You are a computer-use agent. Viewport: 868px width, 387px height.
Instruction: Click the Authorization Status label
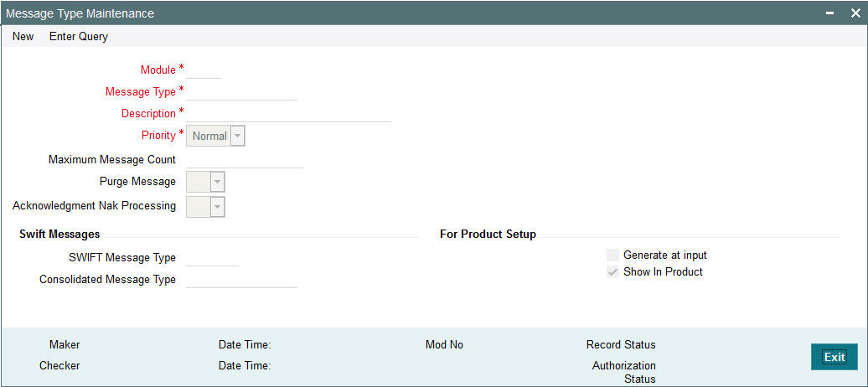pyautogui.click(x=624, y=373)
